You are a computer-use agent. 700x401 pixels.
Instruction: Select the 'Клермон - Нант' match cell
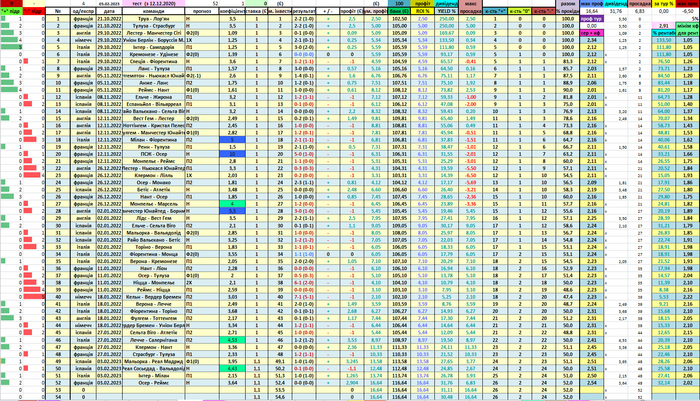pos(154,347)
